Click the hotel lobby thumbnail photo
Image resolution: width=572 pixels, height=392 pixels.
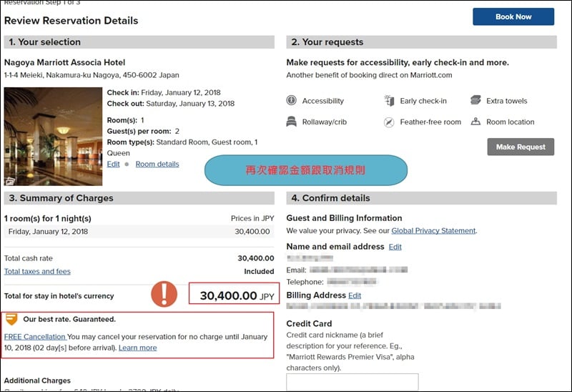[53, 137]
